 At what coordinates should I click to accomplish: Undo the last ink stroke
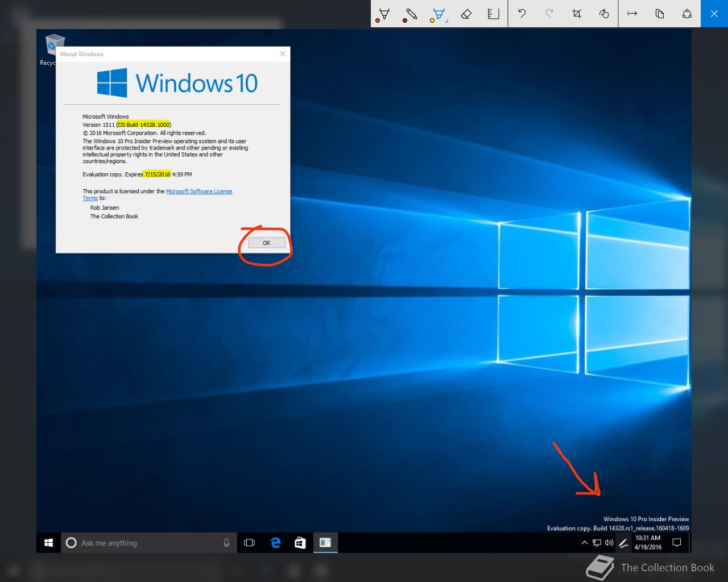coord(522,14)
